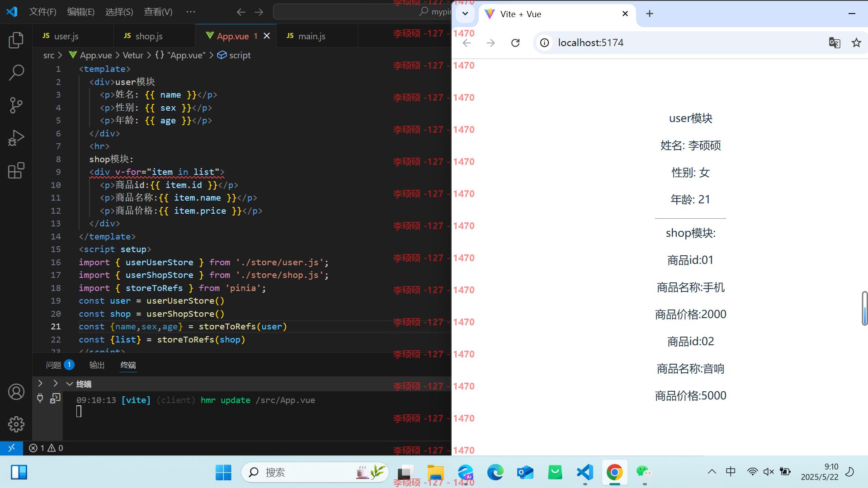Open a new Chrome tab
This screenshot has width=868, height=488.
[650, 14]
